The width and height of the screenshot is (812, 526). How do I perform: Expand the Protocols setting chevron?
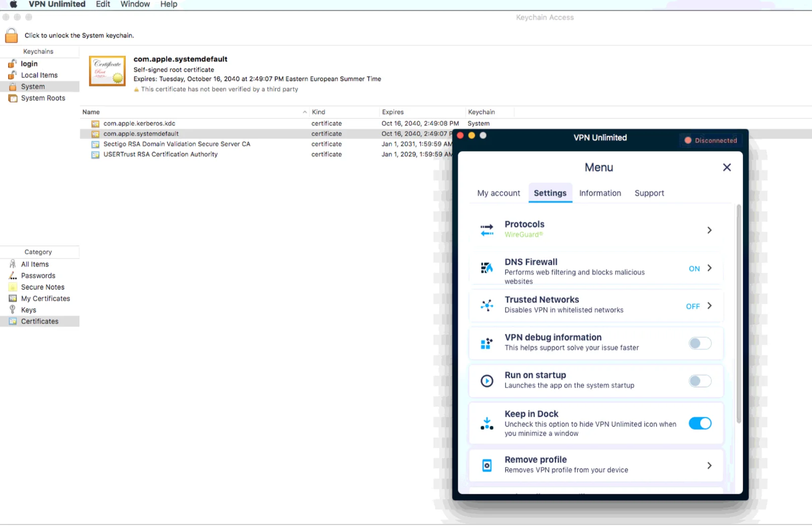coord(709,230)
